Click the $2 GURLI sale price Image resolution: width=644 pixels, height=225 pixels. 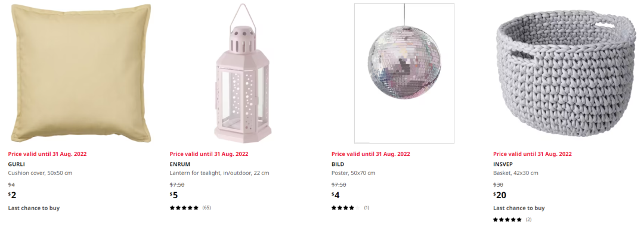[x=13, y=195]
